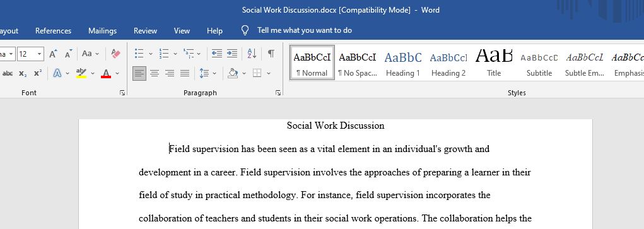
Task: Open the Change Case (Aa) dropdown
Action: 90,54
